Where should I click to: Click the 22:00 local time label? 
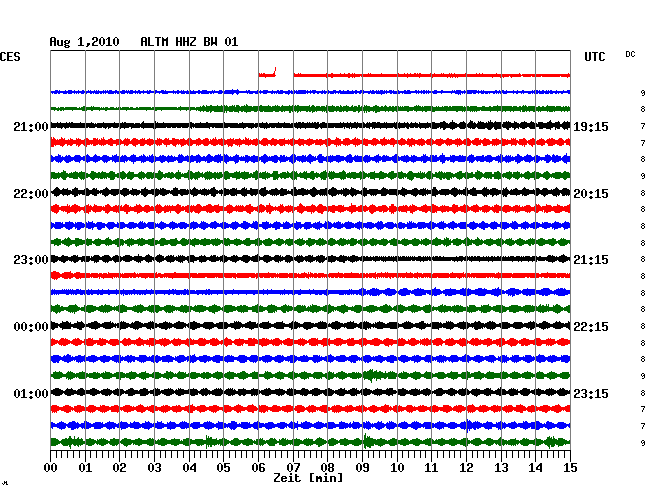point(31,194)
